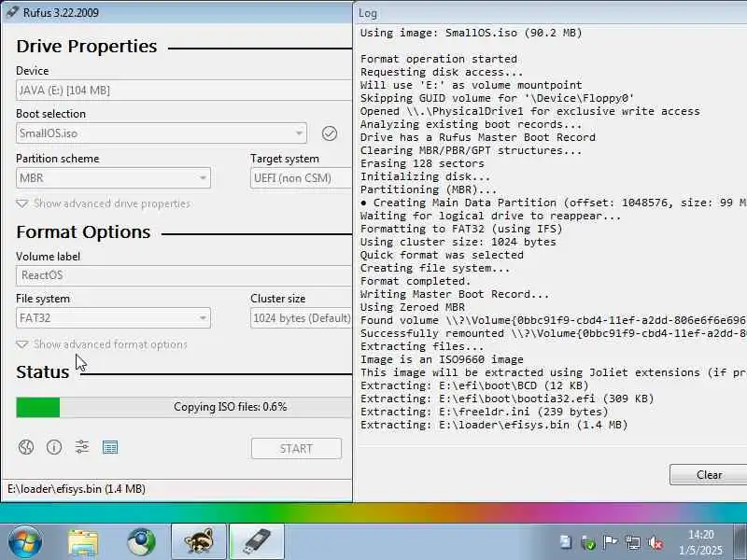Expand Show advanced drive properties

point(104,203)
